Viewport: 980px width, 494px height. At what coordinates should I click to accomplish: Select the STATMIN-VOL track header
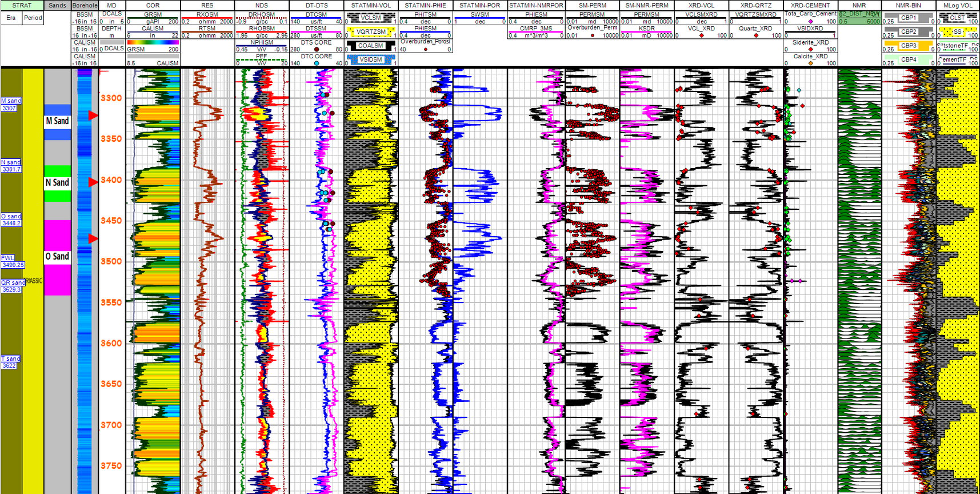pos(371,5)
